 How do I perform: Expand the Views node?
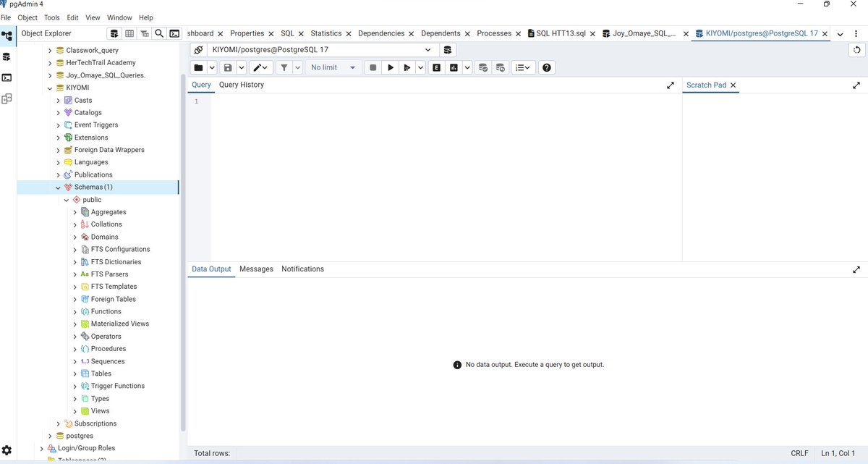pos(75,410)
